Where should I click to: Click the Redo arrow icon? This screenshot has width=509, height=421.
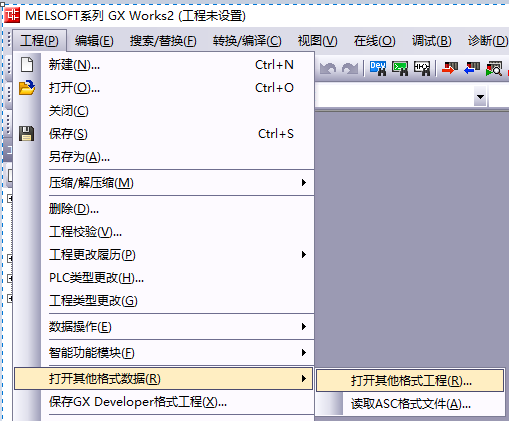coord(350,69)
